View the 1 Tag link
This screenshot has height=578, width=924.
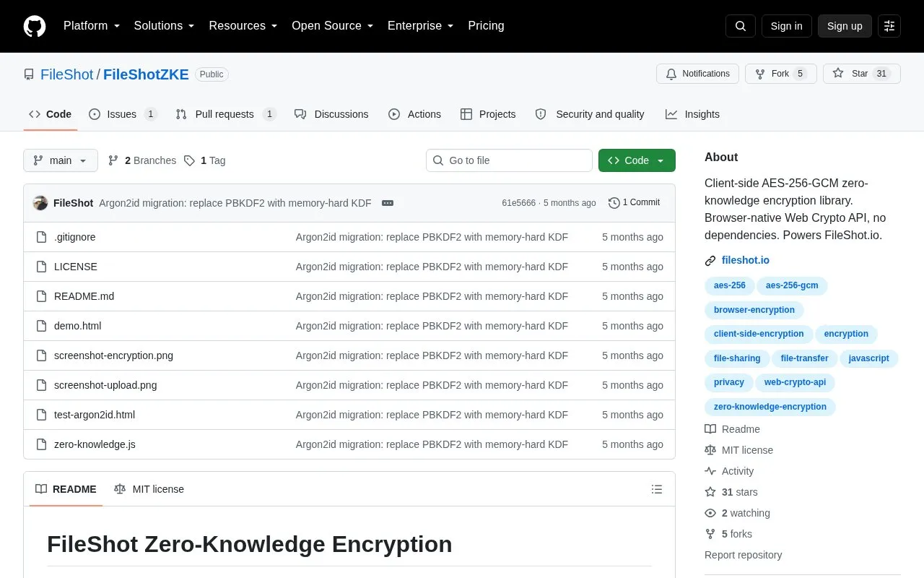click(x=204, y=160)
